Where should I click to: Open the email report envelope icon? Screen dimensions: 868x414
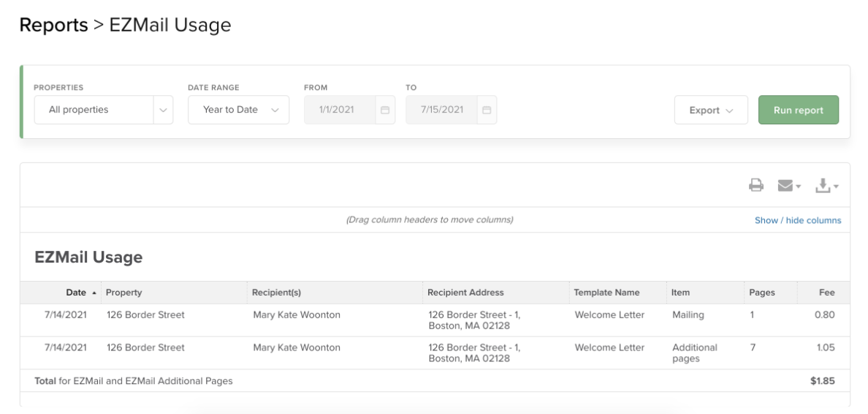point(785,187)
